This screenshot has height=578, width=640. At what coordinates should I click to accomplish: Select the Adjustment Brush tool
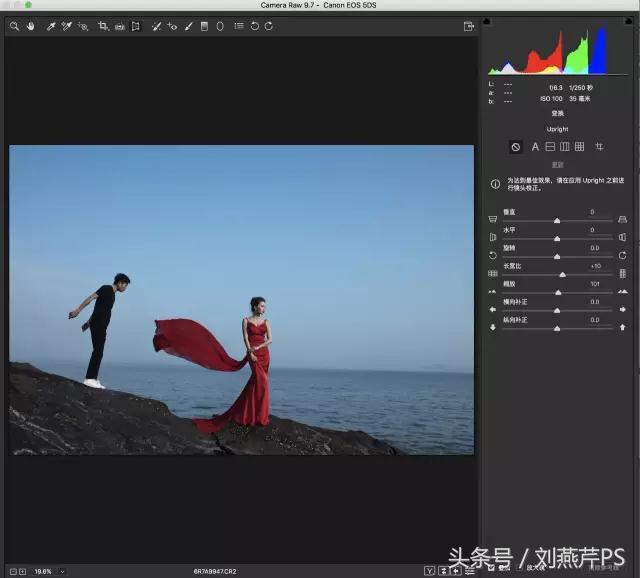pos(189,27)
